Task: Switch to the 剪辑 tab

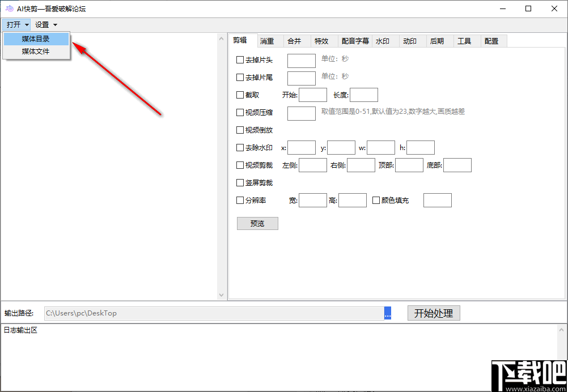Action: pyautogui.click(x=243, y=41)
